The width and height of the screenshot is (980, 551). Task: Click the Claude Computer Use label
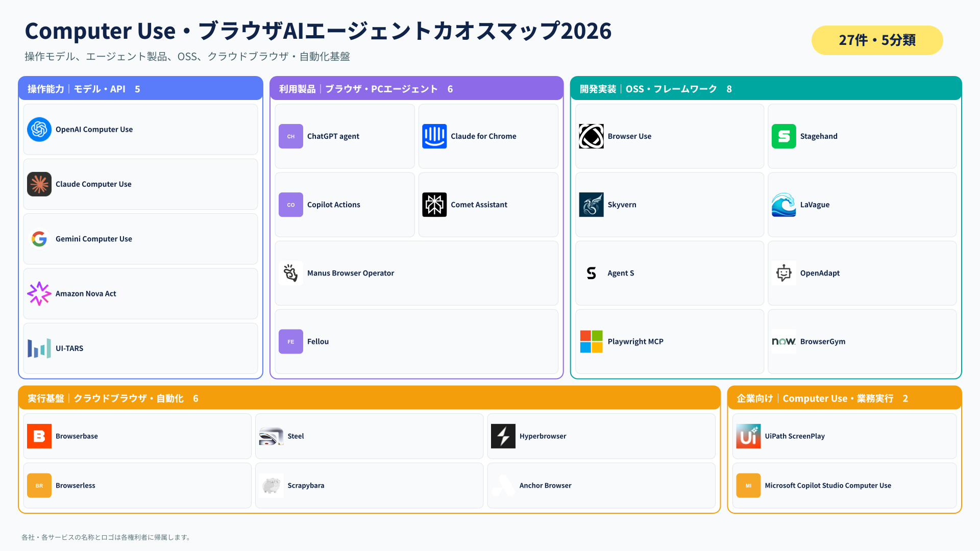93,184
